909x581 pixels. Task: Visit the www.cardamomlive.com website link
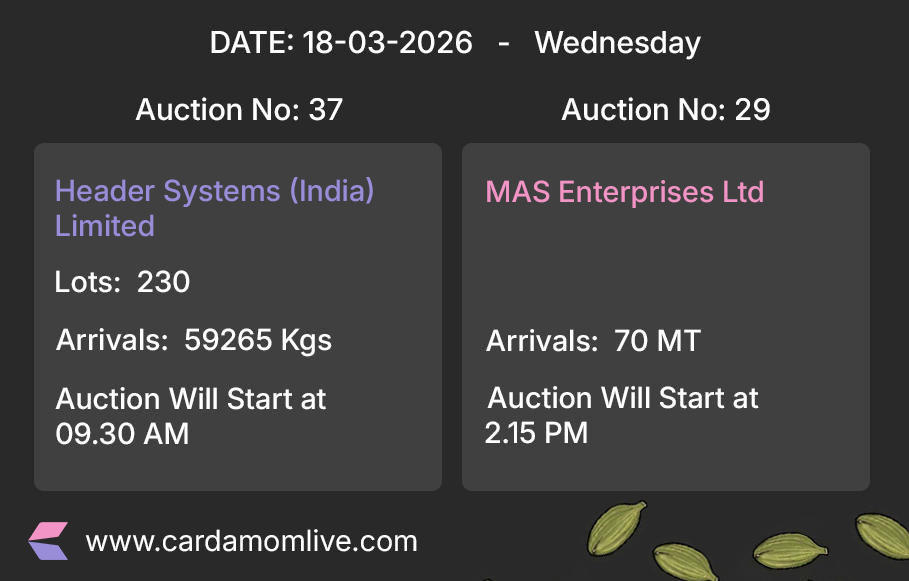251,542
